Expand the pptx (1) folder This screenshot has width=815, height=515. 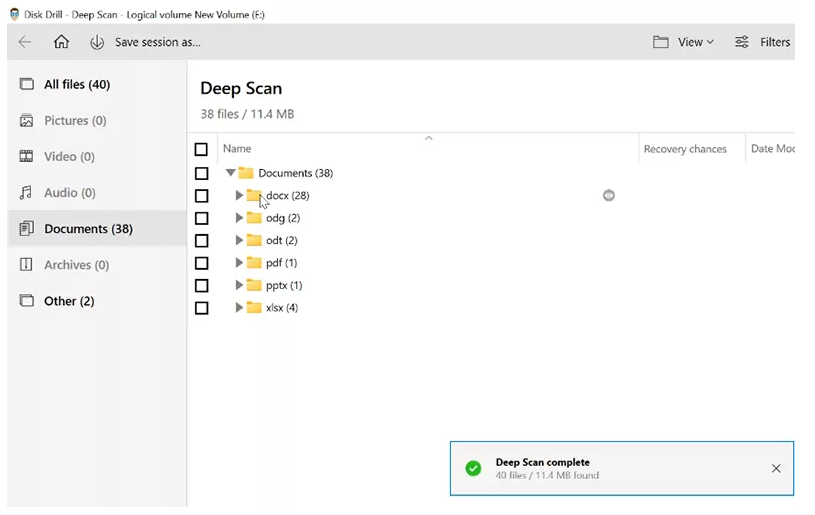tap(239, 285)
